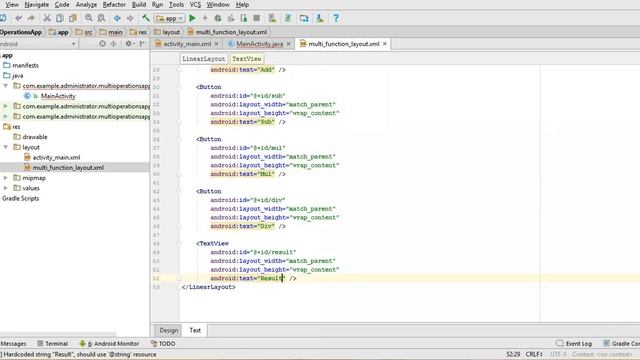
Task: Open the Project Structure icon
Action: point(304,18)
